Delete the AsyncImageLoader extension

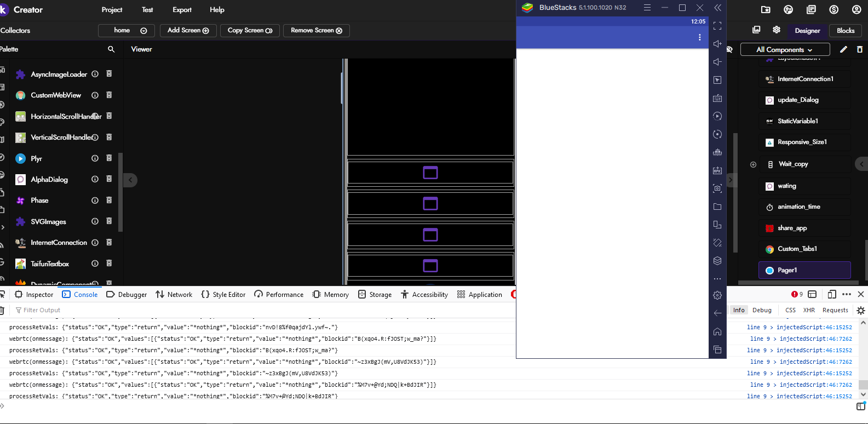109,73
